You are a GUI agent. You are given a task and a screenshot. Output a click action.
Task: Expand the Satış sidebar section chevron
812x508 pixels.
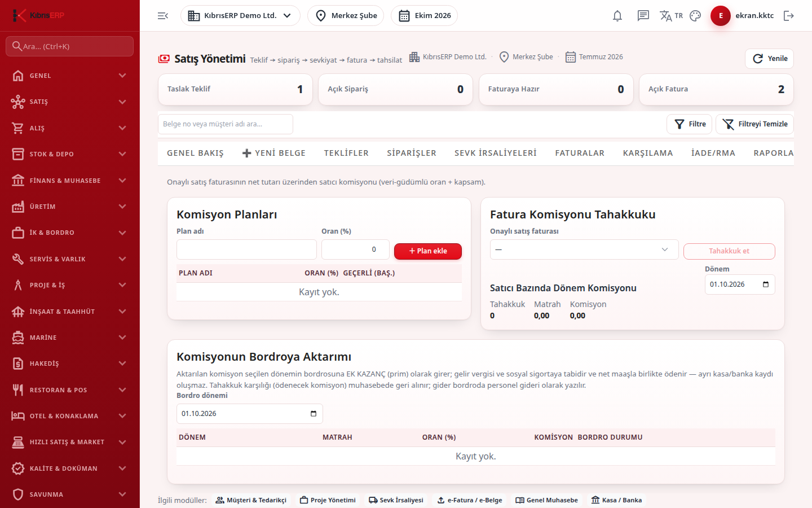(122, 102)
